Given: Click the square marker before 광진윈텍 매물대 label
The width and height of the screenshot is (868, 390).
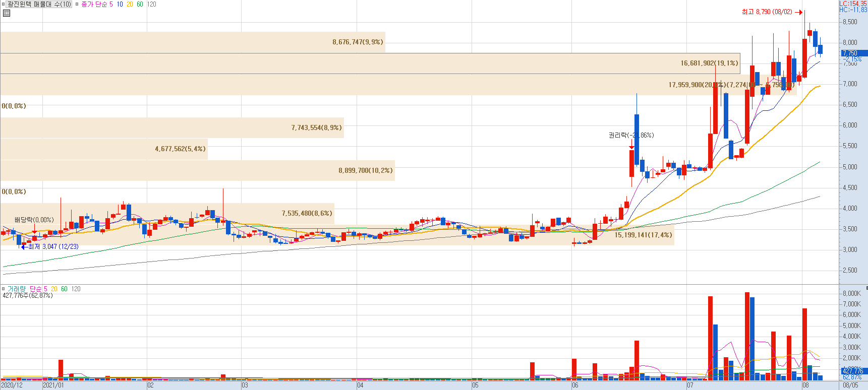Looking at the screenshot, I should pyautogui.click(x=4, y=4).
